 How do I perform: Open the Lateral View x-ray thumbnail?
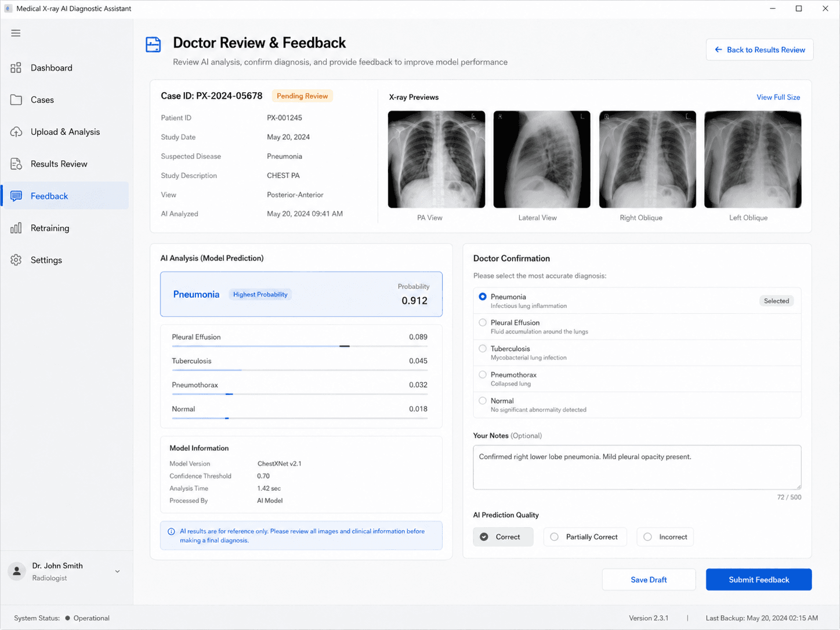coord(542,160)
